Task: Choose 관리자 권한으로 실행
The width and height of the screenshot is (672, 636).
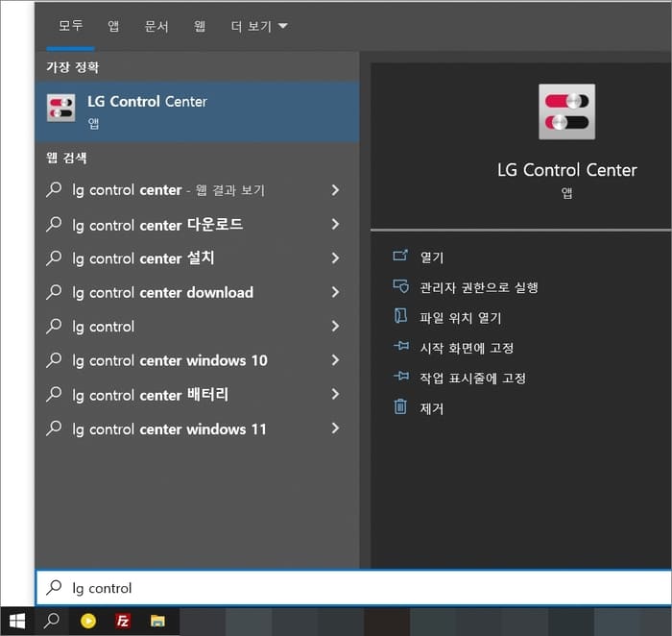Action: 479,287
